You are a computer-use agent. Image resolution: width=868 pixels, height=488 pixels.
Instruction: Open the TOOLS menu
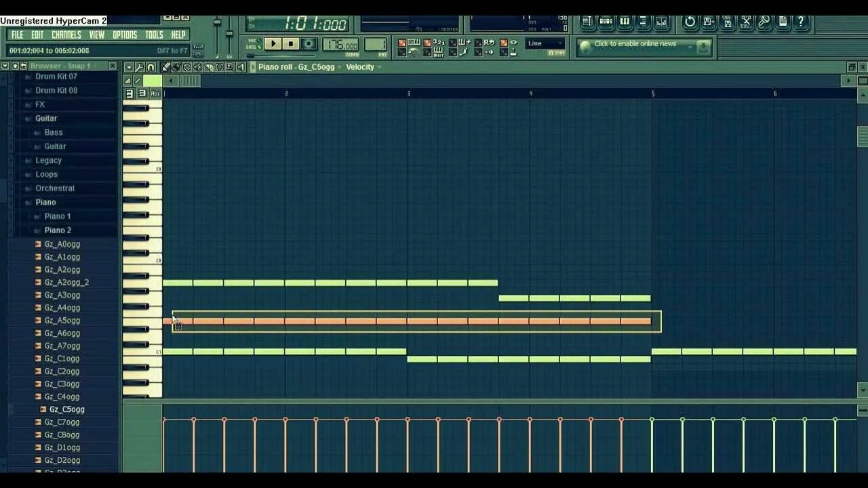[154, 35]
